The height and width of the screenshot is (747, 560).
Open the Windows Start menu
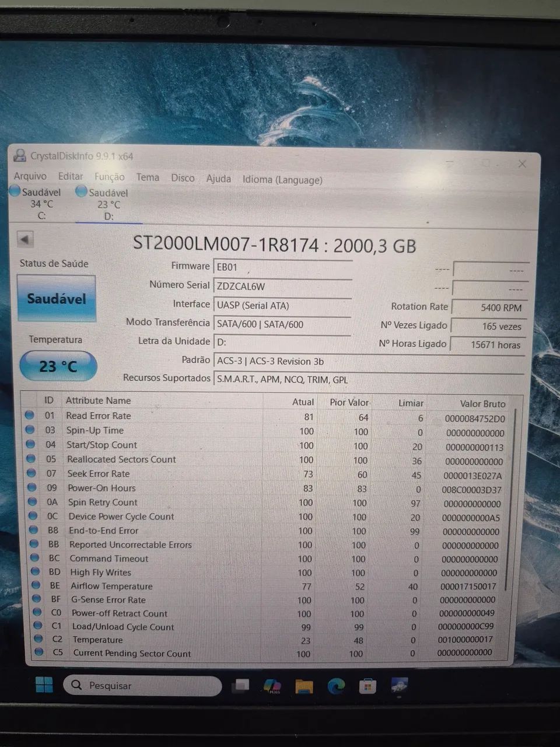click(44, 685)
